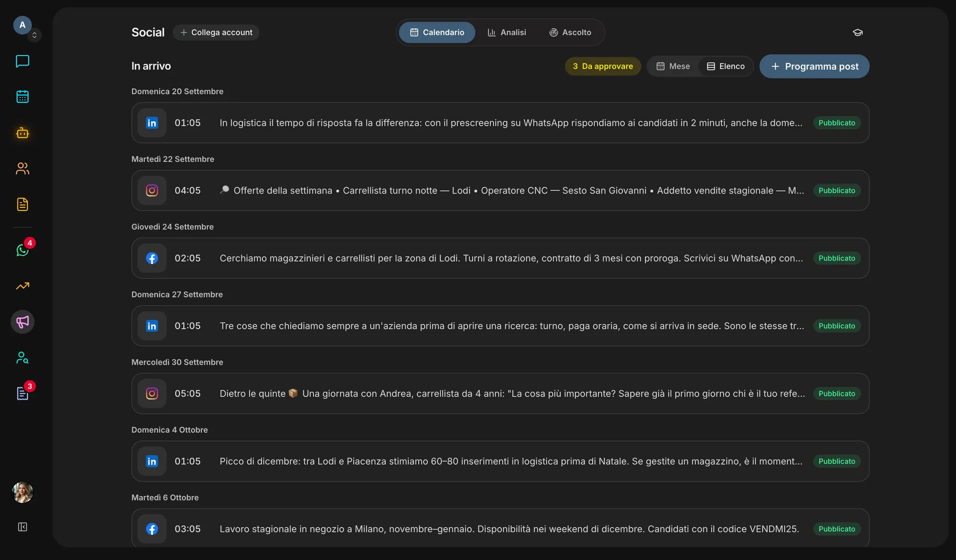This screenshot has width=956, height=560.
Task: Click the Collega account button
Action: click(216, 32)
